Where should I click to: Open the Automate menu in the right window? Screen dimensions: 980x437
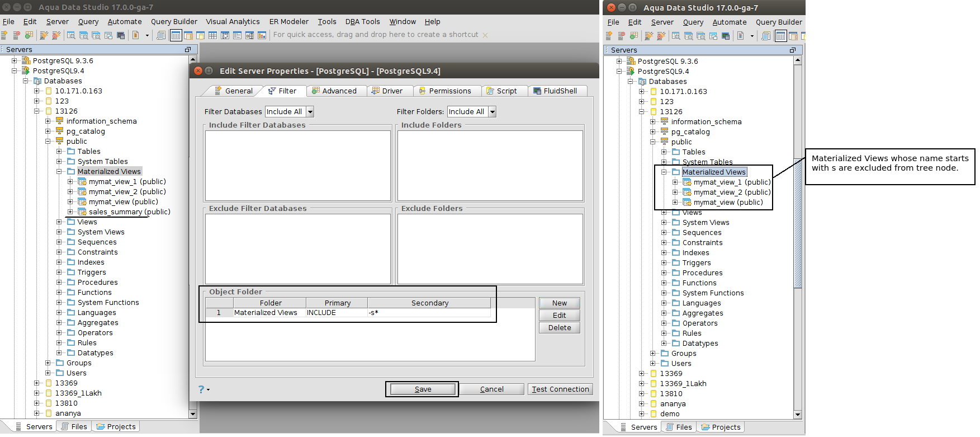[x=730, y=22]
